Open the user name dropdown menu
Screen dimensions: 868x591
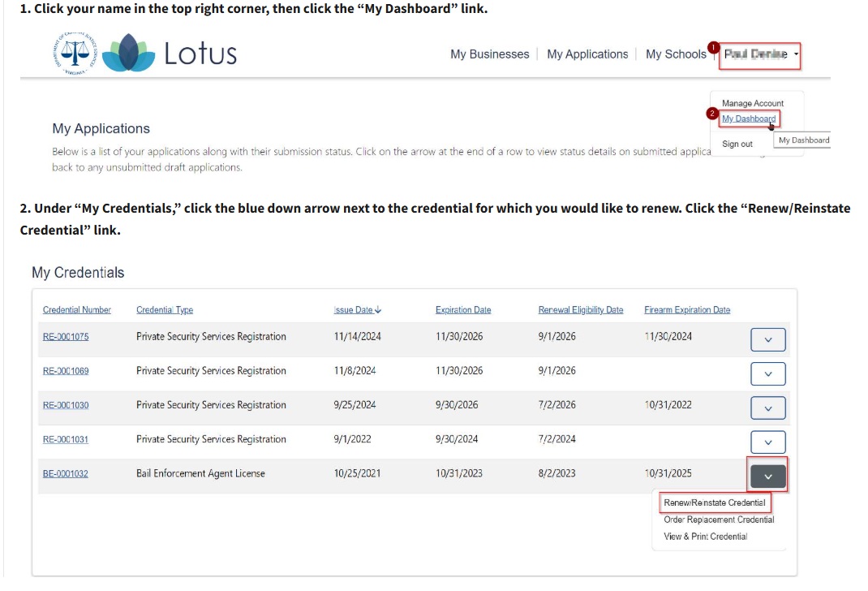point(760,54)
